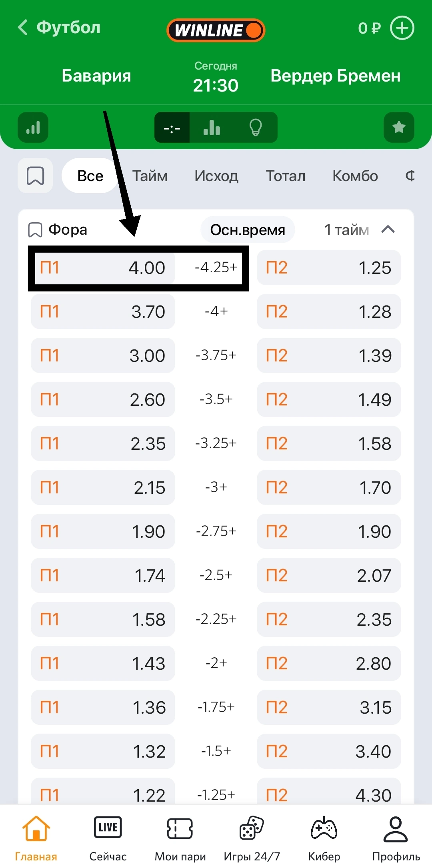Select П2 odds 1.90 at handicap -2.75

coord(329,531)
